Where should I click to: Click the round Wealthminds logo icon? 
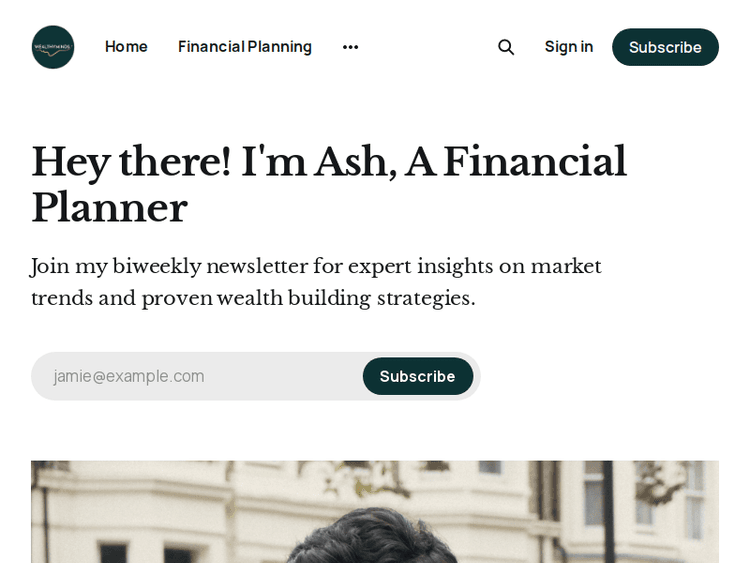pyautogui.click(x=53, y=47)
